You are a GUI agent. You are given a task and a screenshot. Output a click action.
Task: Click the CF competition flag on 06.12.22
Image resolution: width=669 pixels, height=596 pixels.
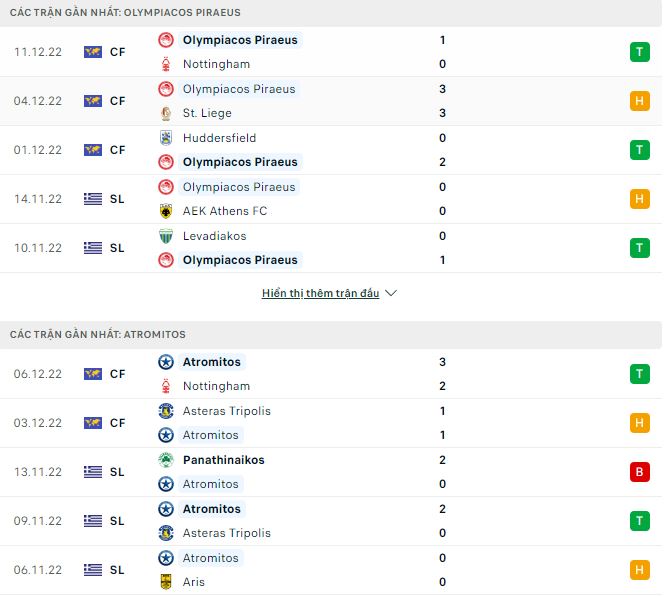coord(94,374)
